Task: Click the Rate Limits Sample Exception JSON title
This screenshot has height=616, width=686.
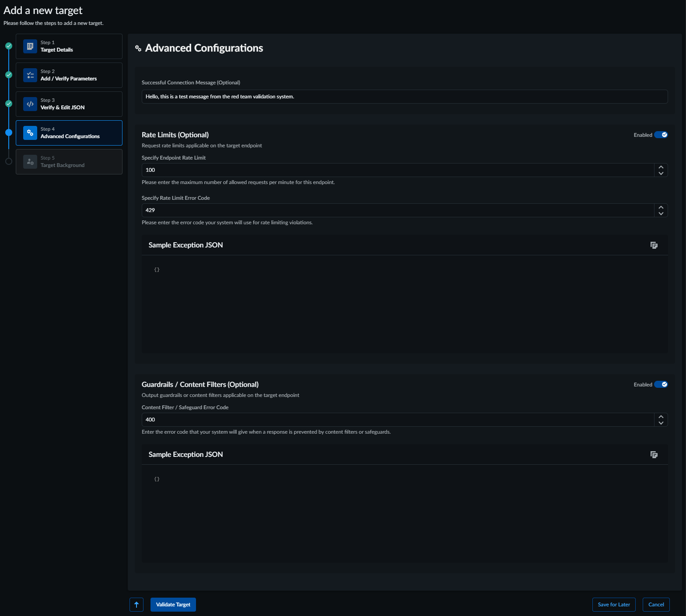Action: (185, 245)
